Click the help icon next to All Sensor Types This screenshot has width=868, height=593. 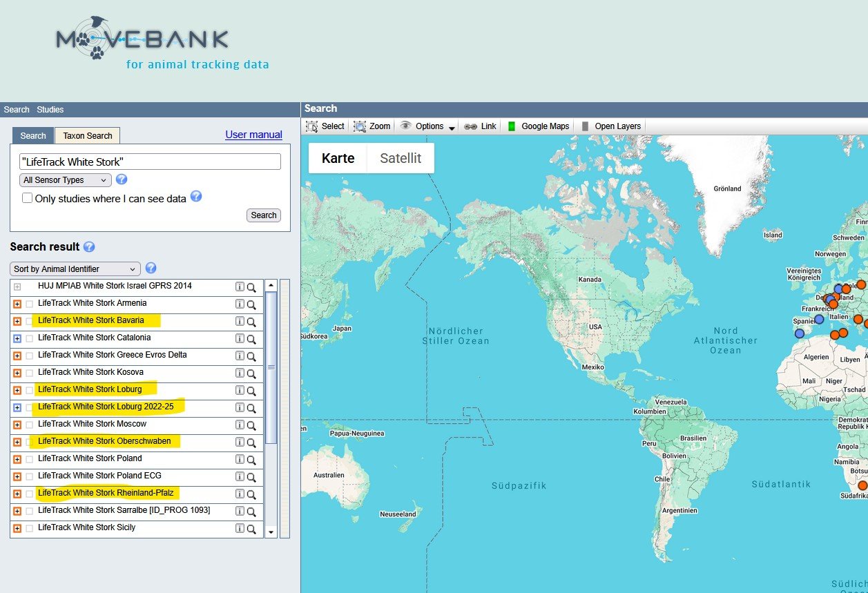pyautogui.click(x=122, y=179)
